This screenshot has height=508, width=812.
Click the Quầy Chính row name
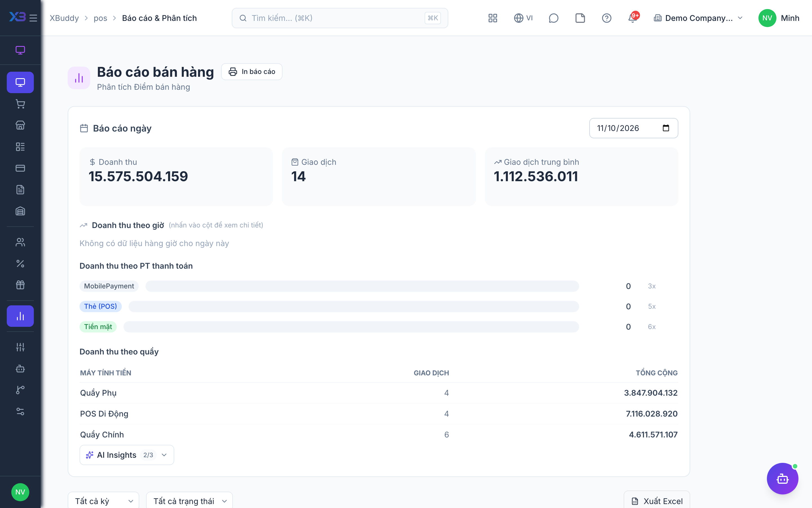coord(102,434)
